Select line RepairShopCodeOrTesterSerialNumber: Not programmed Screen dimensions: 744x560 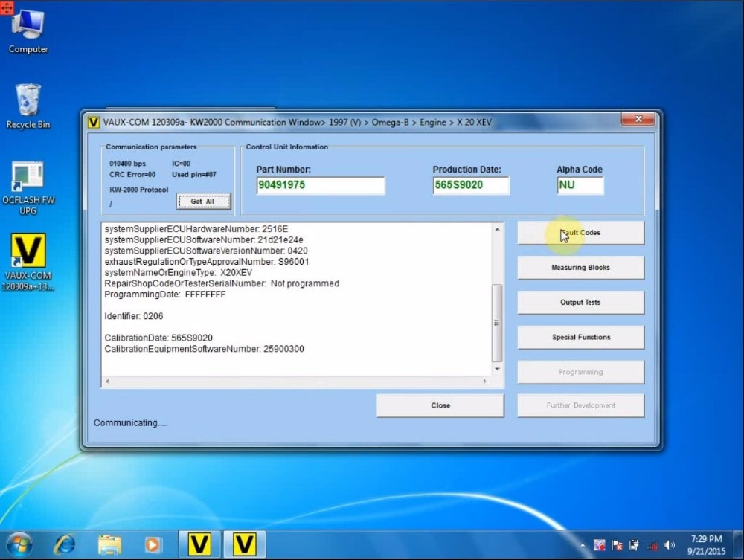[222, 283]
